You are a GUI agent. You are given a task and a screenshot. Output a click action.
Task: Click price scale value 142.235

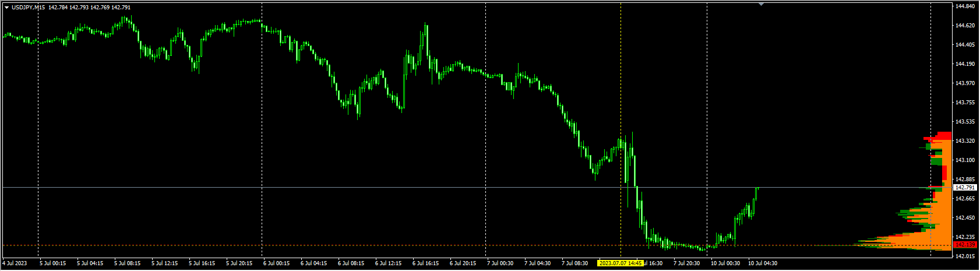[x=965, y=237]
